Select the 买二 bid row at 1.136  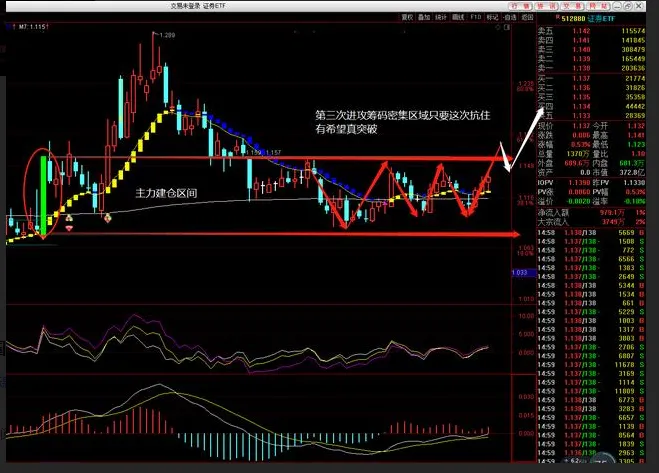click(x=591, y=87)
